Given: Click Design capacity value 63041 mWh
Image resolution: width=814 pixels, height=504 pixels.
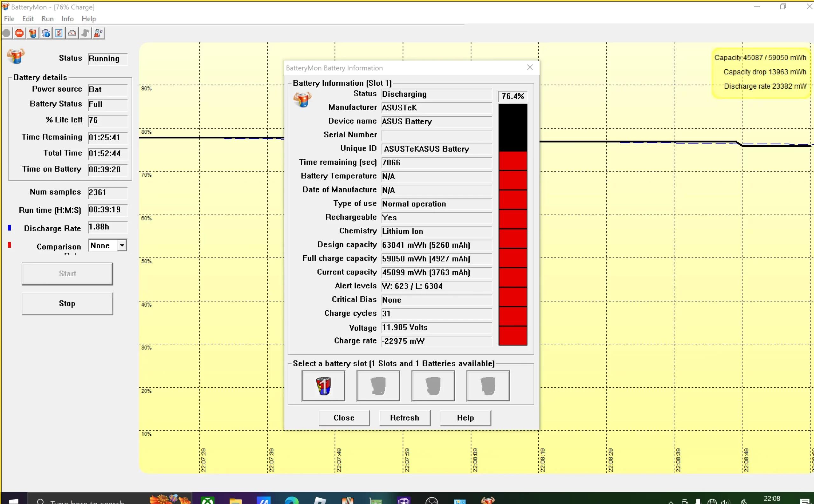Looking at the screenshot, I should [437, 245].
